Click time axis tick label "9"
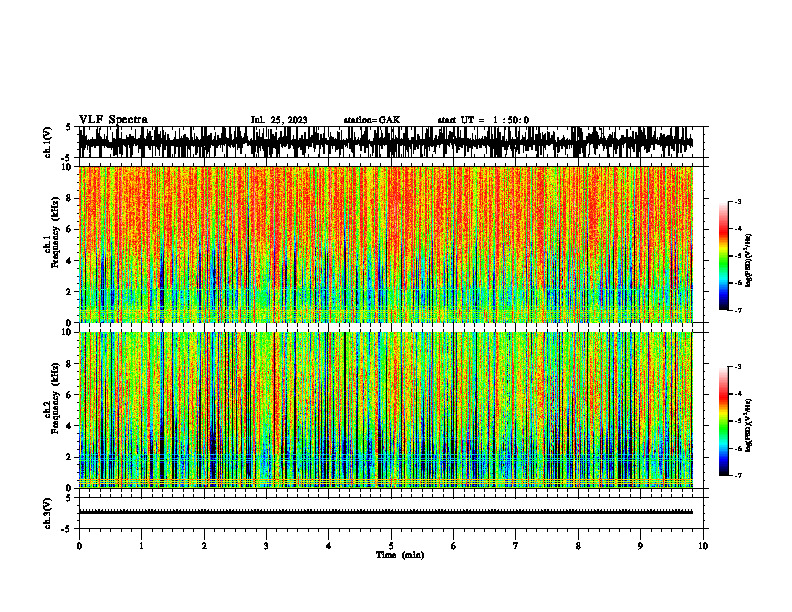Image resolution: width=792 pixels, height=612 pixels. (640, 546)
